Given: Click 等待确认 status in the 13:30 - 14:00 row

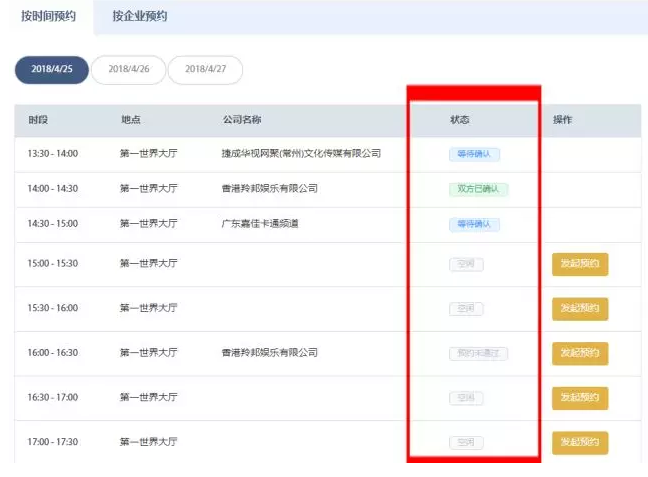Looking at the screenshot, I should tap(474, 154).
